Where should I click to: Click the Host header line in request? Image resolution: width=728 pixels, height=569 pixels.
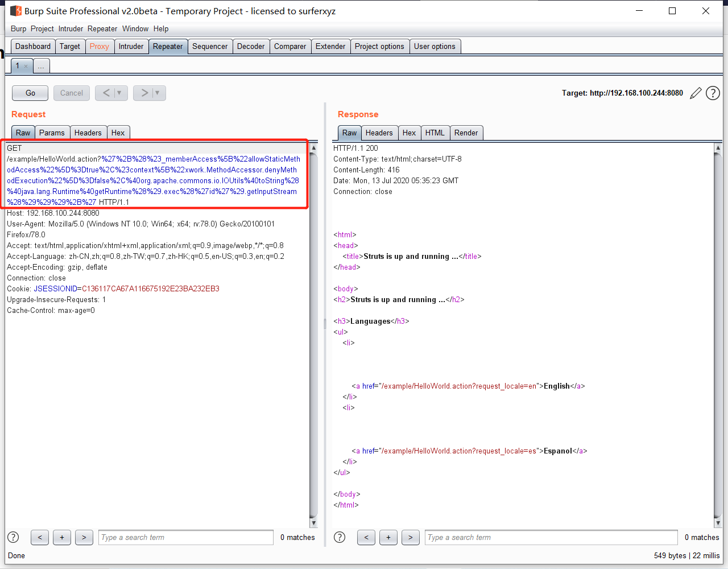point(53,213)
